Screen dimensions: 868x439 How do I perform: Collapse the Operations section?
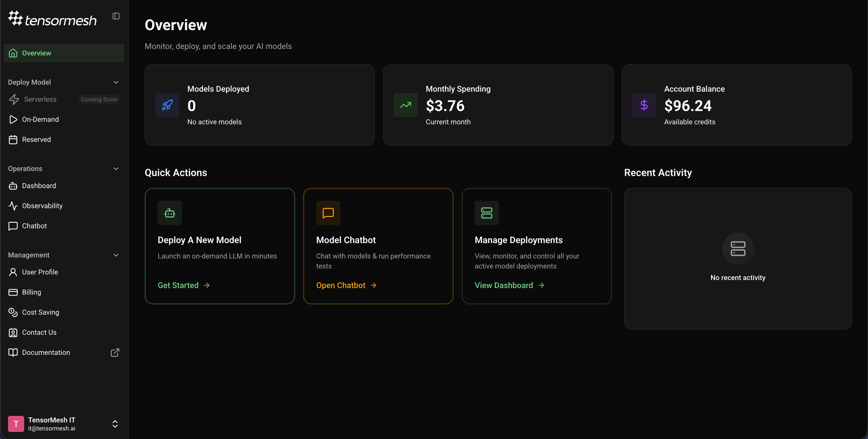coord(116,169)
